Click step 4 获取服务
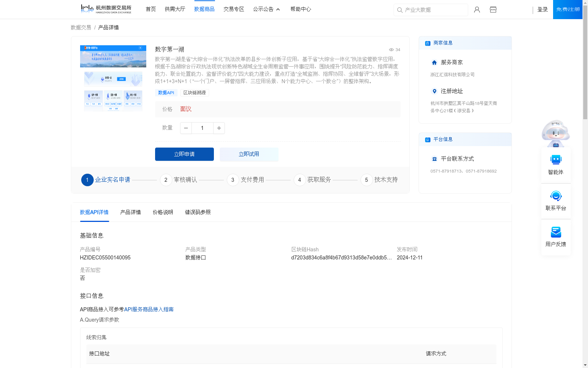Viewport: 588px width, 368px height. [312, 180]
